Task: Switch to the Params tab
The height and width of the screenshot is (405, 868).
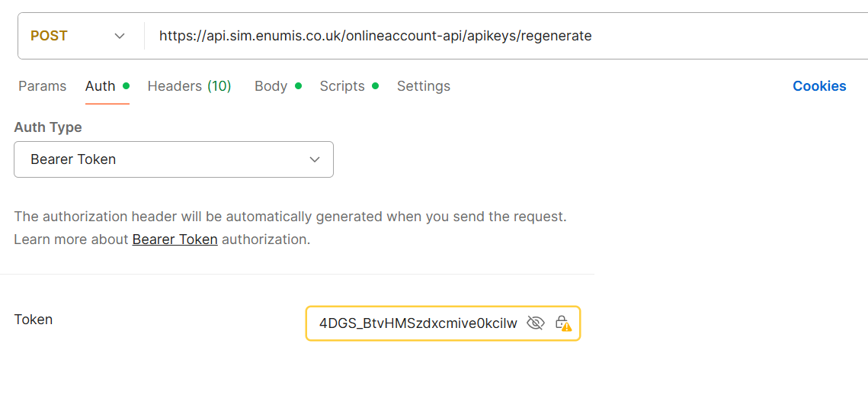Action: pos(42,86)
